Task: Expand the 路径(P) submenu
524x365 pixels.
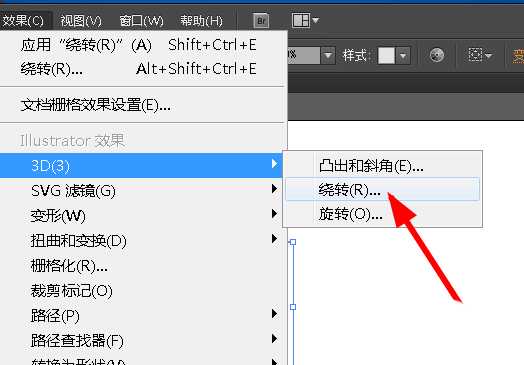Action: point(143,316)
